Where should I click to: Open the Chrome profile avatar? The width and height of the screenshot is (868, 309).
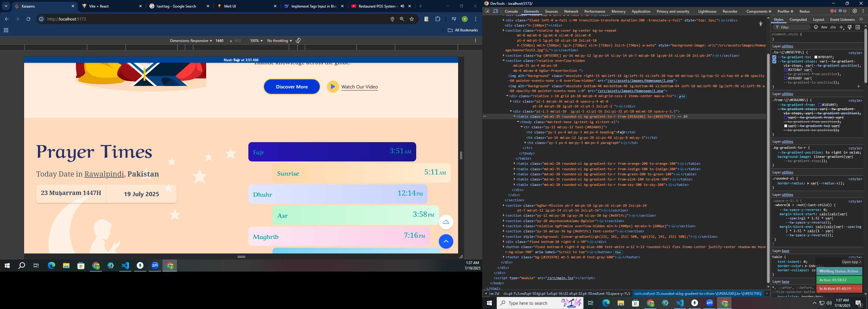[x=465, y=19]
